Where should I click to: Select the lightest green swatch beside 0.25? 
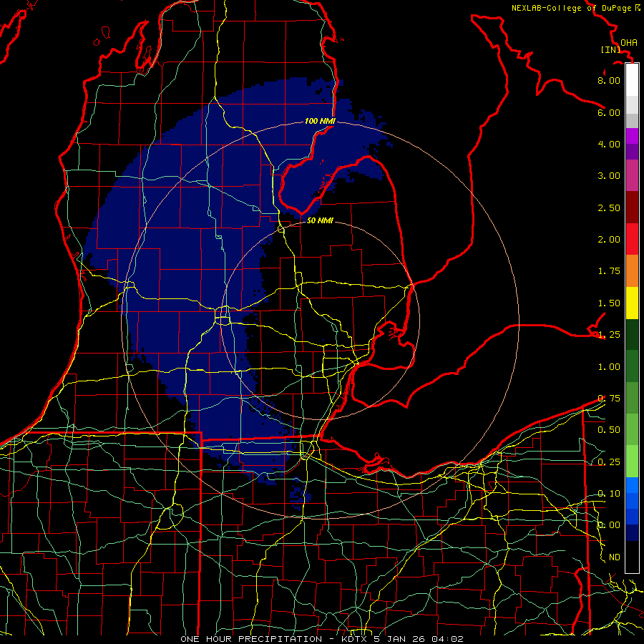pos(632,462)
